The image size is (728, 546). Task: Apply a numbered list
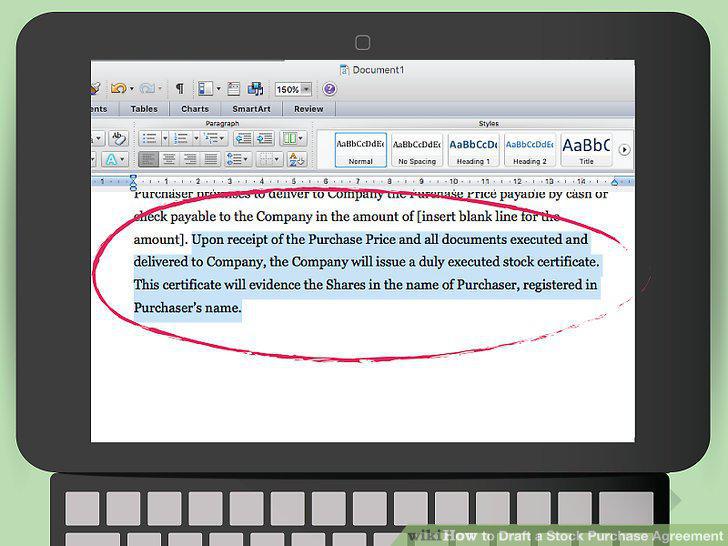[180, 138]
